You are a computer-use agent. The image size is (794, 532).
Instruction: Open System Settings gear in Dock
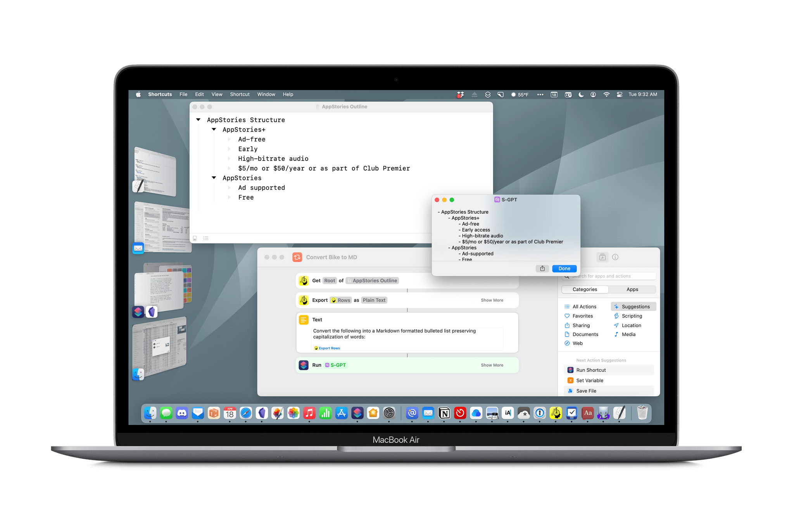389,413
